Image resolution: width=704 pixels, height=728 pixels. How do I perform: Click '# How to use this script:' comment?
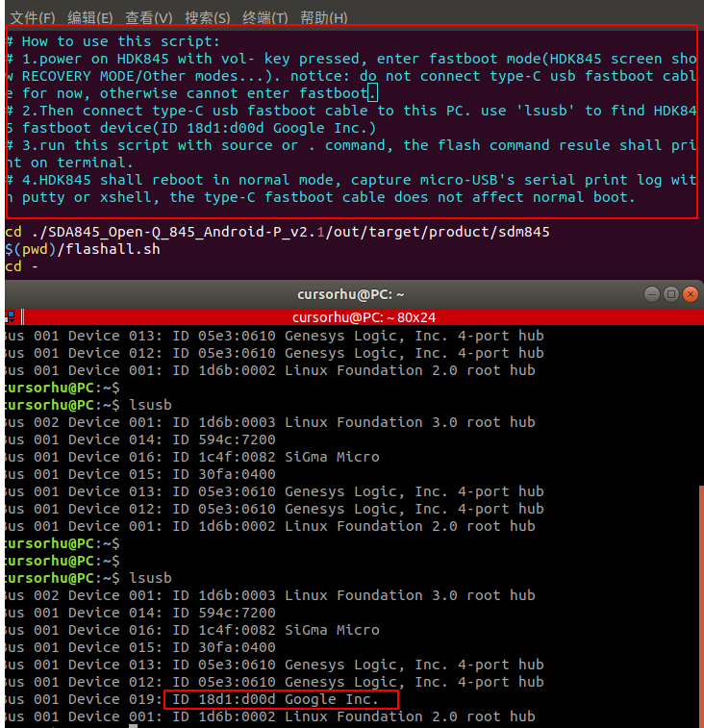click(x=113, y=41)
